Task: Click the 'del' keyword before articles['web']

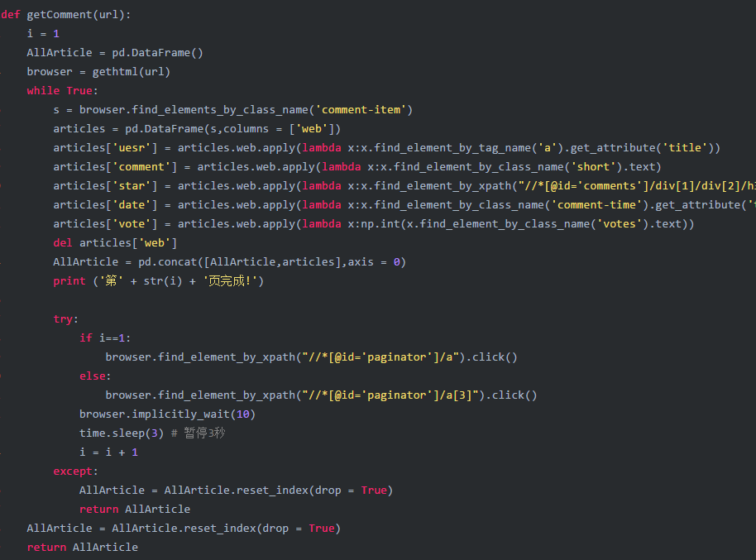Action: pyautogui.click(x=63, y=243)
